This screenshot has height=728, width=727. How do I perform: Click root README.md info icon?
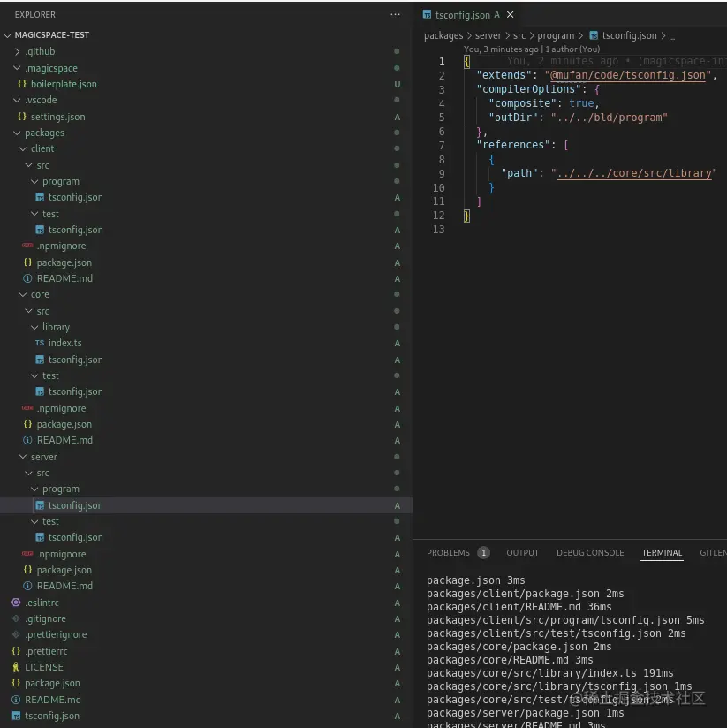pos(16,700)
